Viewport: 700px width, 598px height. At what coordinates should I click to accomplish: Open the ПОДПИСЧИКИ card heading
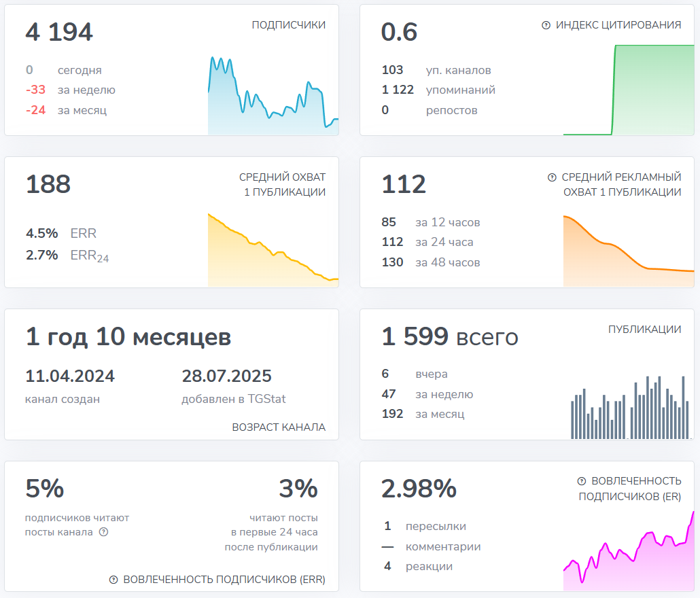click(x=288, y=25)
